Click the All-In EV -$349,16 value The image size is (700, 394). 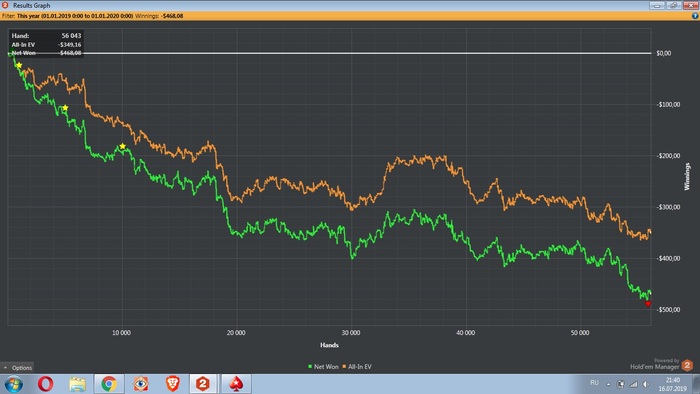[70, 45]
